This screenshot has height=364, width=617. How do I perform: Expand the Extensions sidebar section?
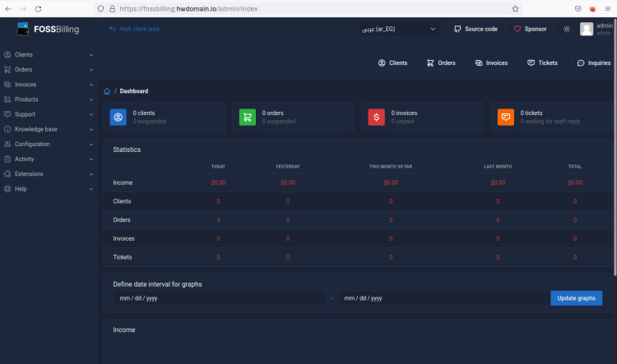tap(49, 173)
